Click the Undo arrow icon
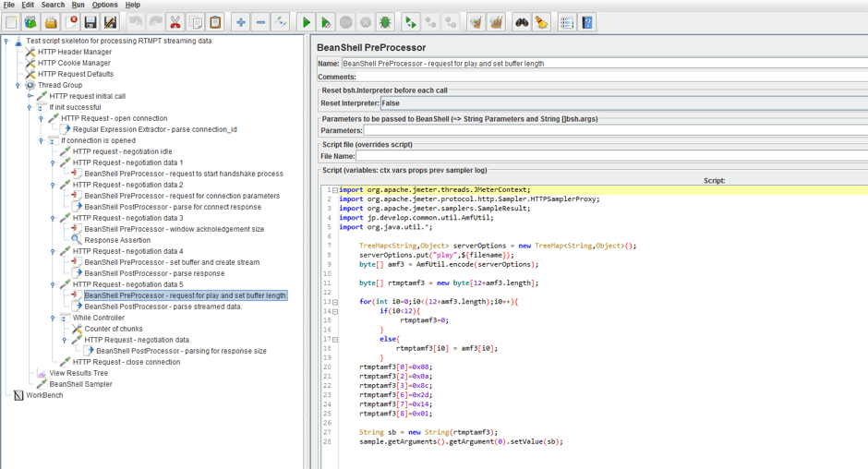The height and width of the screenshot is (469, 868). click(x=136, y=23)
